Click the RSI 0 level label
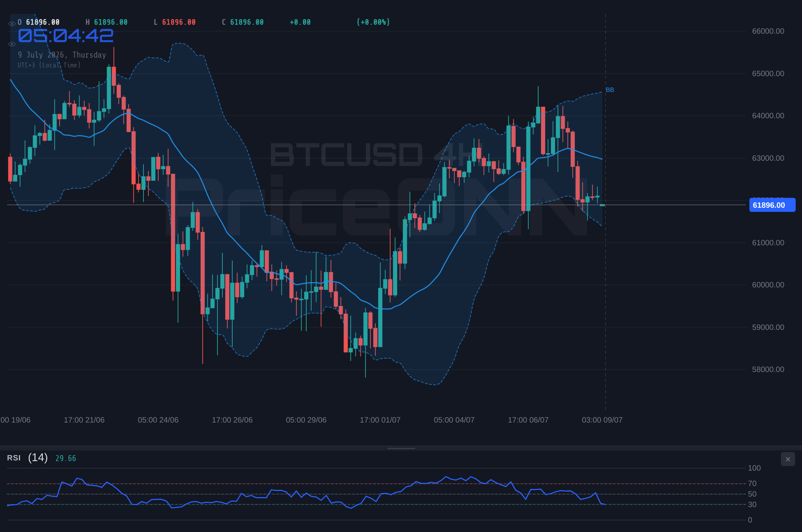 tap(750, 520)
